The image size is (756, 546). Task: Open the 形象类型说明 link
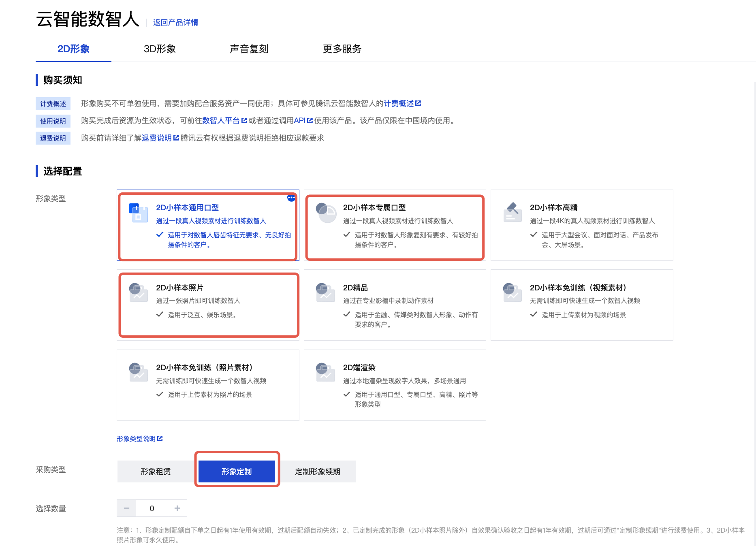136,439
